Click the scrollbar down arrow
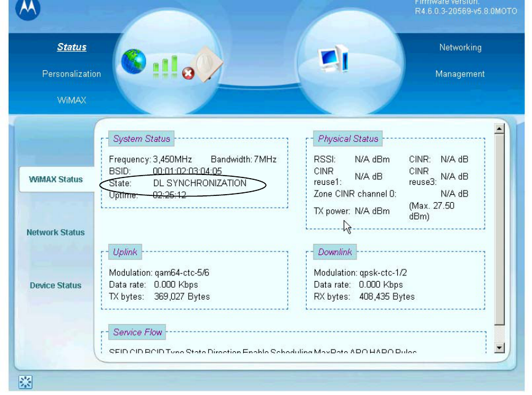 499,348
